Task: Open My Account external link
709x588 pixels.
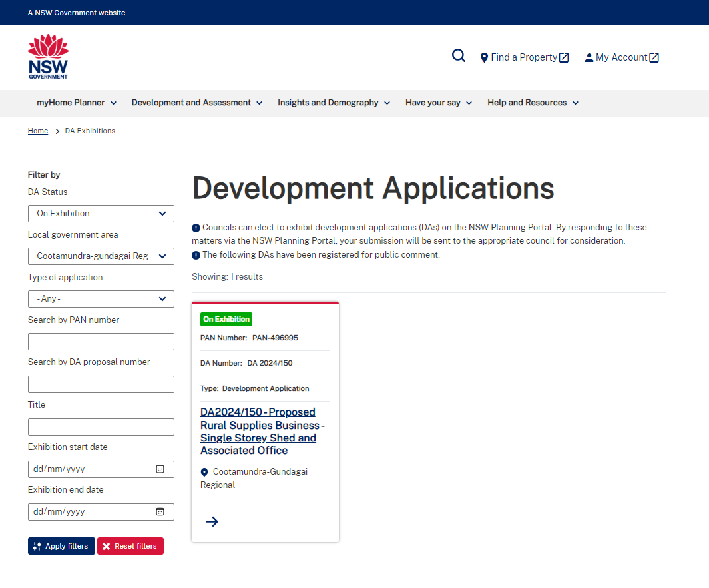Action: pyautogui.click(x=621, y=57)
